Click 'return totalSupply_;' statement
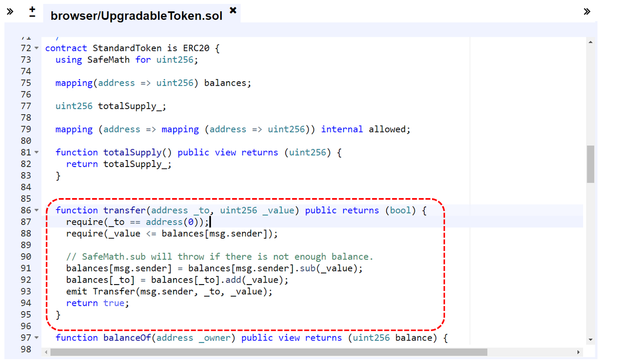The image size is (640, 360). click(x=119, y=164)
